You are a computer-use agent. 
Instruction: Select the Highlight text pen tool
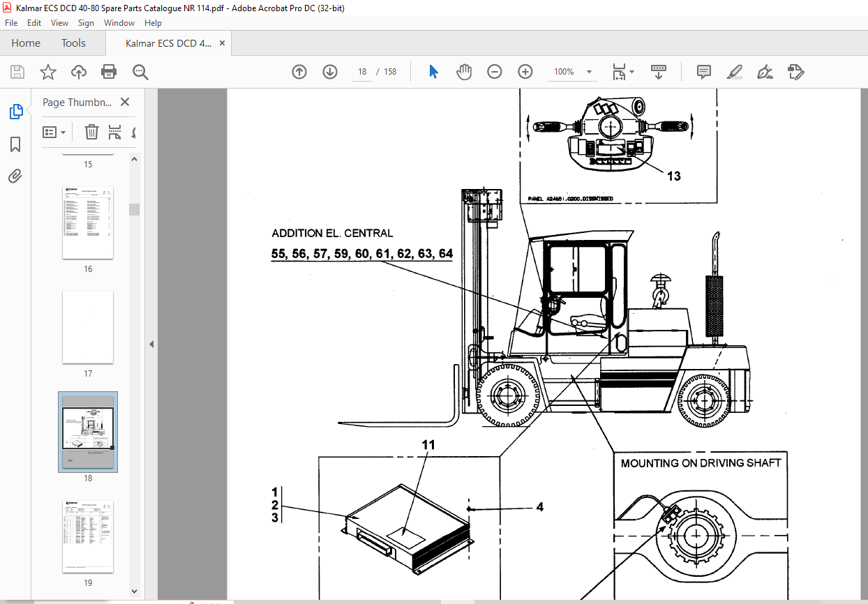click(x=735, y=72)
